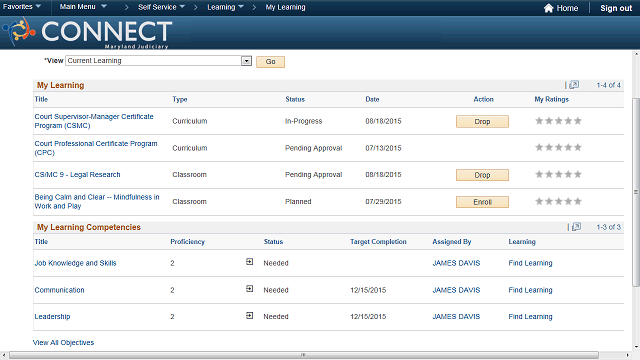This screenshot has height=360, width=640.
Task: Expand the Main Menu dropdown
Action: (x=83, y=7)
